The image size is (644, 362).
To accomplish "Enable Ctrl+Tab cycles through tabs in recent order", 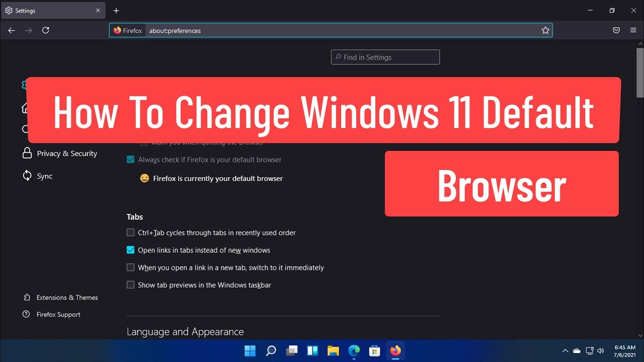I will click(130, 233).
